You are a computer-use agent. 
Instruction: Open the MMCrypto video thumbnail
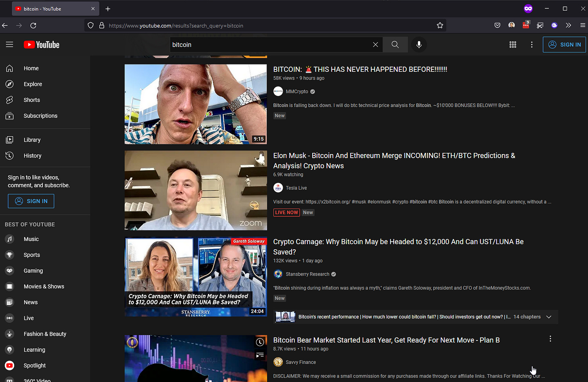[x=196, y=104]
